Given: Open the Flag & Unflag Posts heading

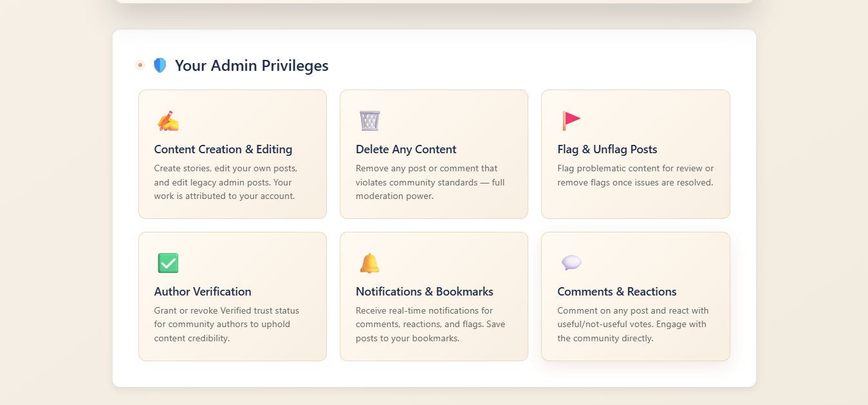Looking at the screenshot, I should [x=607, y=149].
